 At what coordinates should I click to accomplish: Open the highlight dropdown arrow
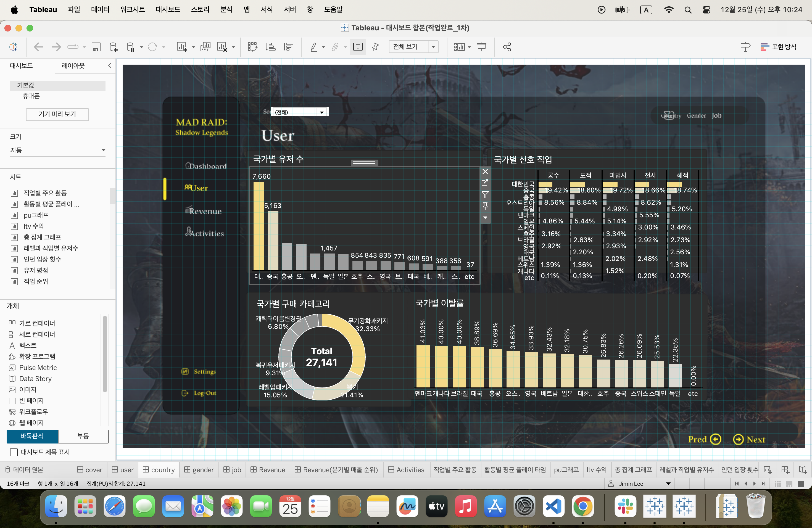click(x=323, y=47)
